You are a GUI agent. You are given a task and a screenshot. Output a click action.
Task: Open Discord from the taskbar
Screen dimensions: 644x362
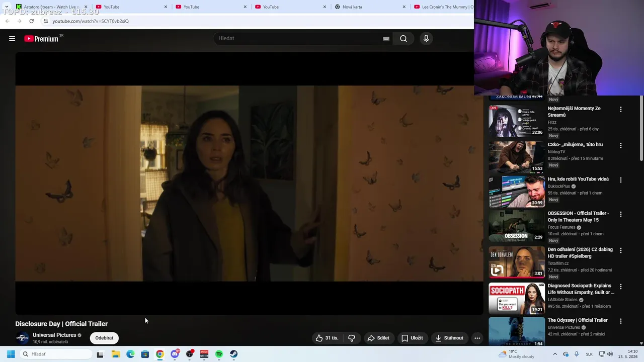175,354
